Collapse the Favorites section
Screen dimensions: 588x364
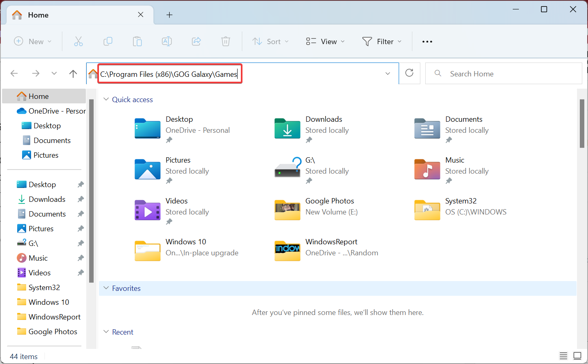point(106,288)
